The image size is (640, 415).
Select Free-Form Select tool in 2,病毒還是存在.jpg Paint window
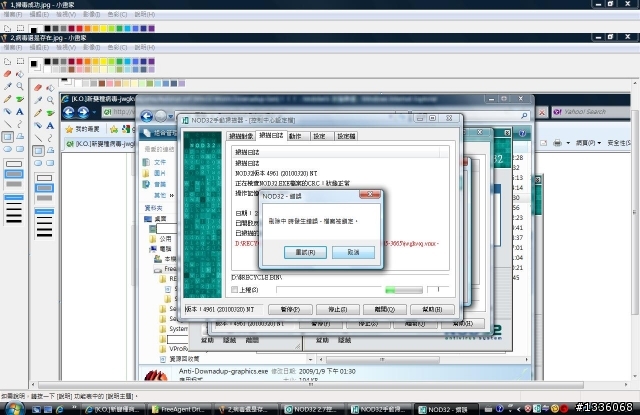pos(7,62)
